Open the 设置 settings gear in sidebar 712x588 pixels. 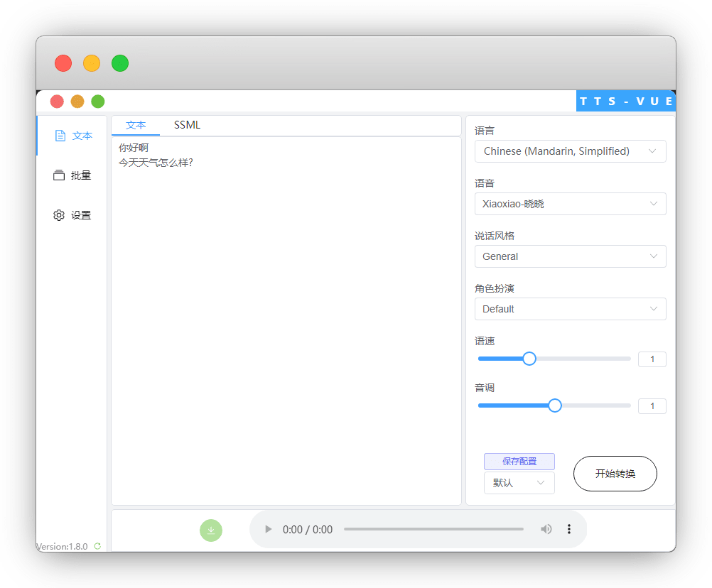(x=72, y=215)
